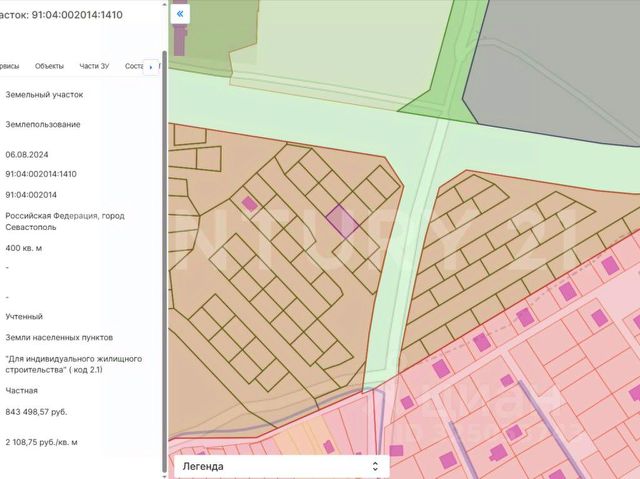Switch to the Части ЗУ tab

click(94, 66)
